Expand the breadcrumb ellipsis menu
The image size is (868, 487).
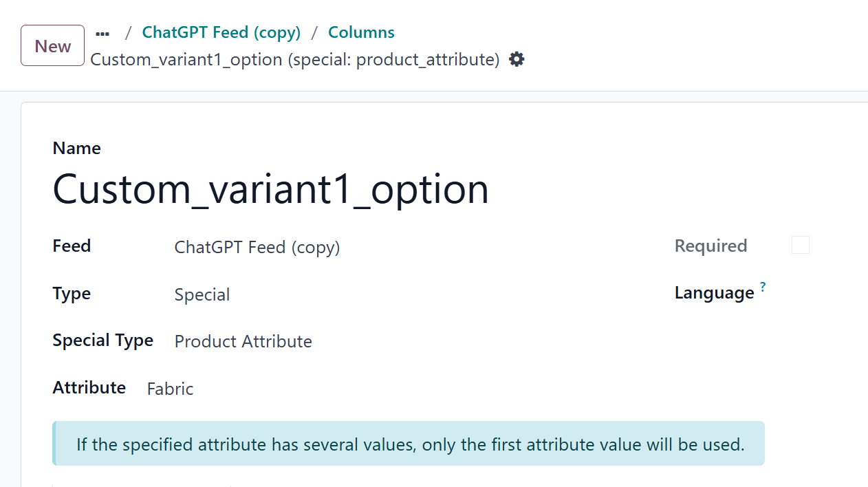coord(102,32)
